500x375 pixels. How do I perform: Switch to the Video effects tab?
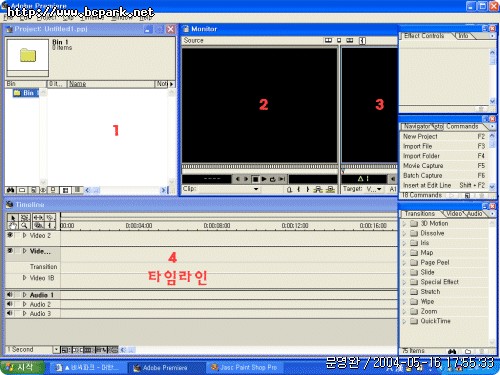click(x=454, y=213)
